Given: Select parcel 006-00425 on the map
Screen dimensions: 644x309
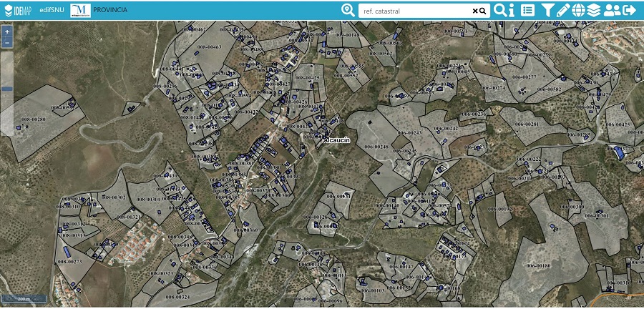Looking at the screenshot, I should [618, 124].
